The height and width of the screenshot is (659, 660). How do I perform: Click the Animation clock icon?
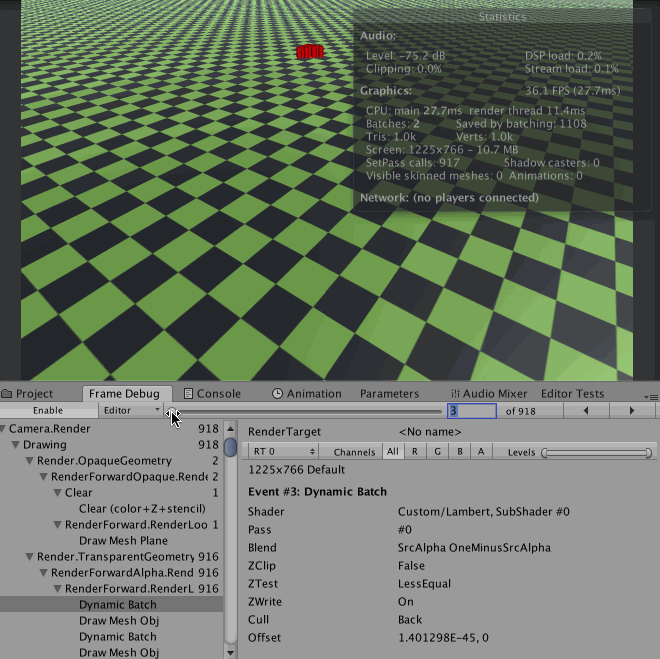(277, 393)
